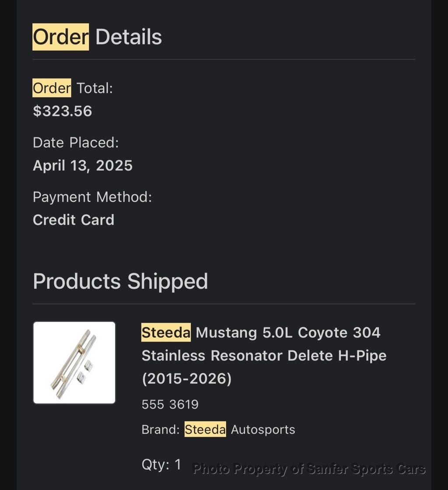Viewport: 448px width, 490px height.
Task: Click the Qty: 1 quantity text
Action: (161, 464)
